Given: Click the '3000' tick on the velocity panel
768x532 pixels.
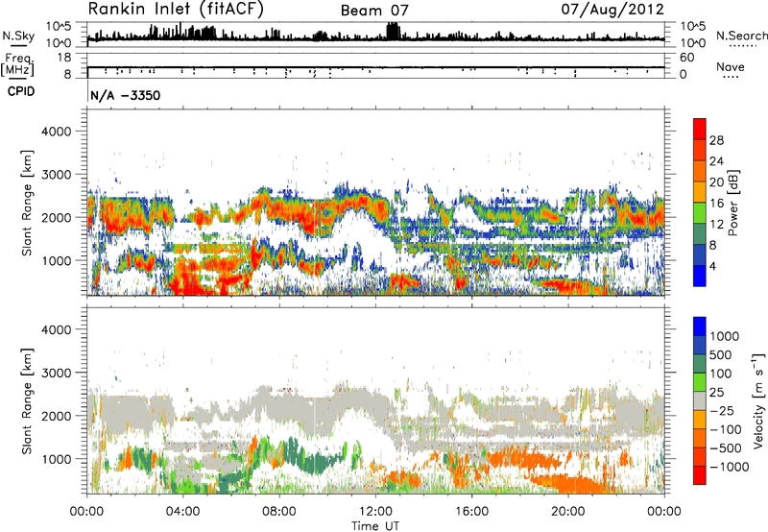Looking at the screenshot, I should pyautogui.click(x=57, y=373).
